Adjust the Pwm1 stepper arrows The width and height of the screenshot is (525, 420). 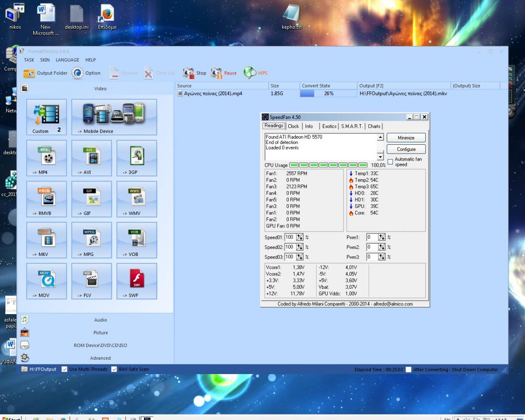coord(382,237)
